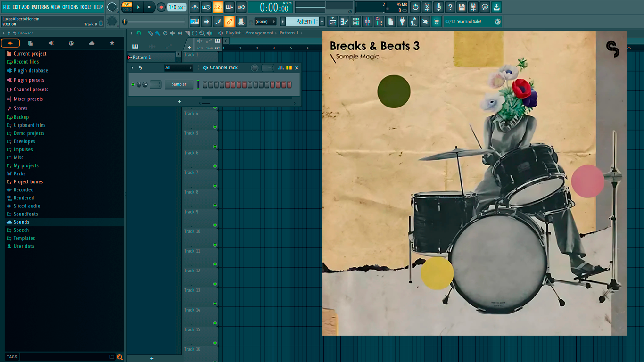Click the tempo tapper icon

[414, 21]
